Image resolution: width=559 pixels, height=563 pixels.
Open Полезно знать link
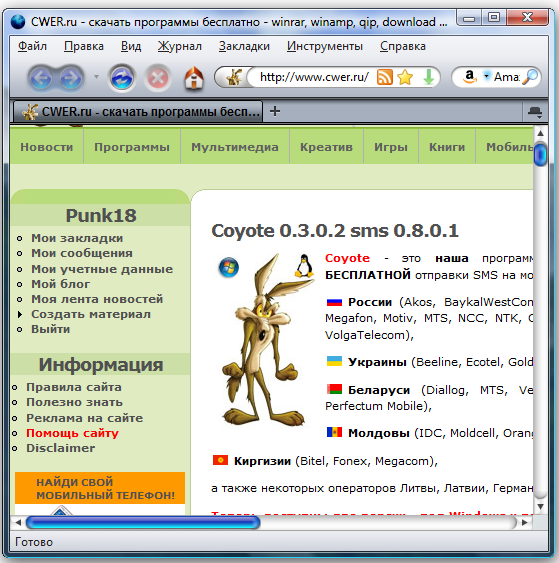coord(74,402)
